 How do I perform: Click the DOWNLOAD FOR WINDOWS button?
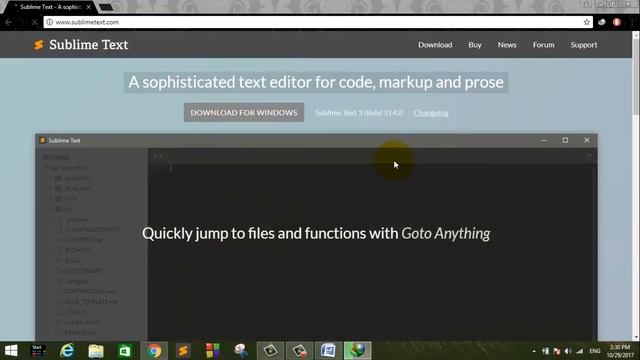[244, 112]
